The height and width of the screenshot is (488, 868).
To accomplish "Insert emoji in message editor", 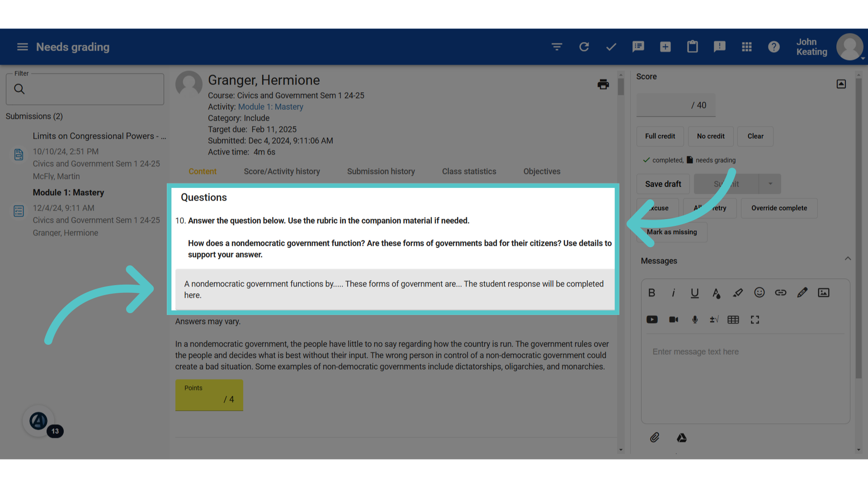I will coord(759,293).
